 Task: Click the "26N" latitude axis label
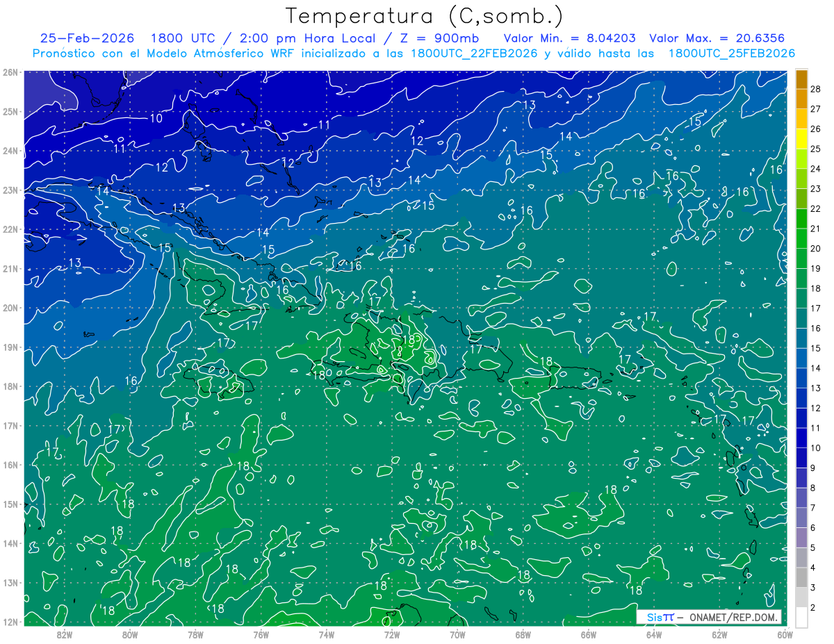point(10,72)
